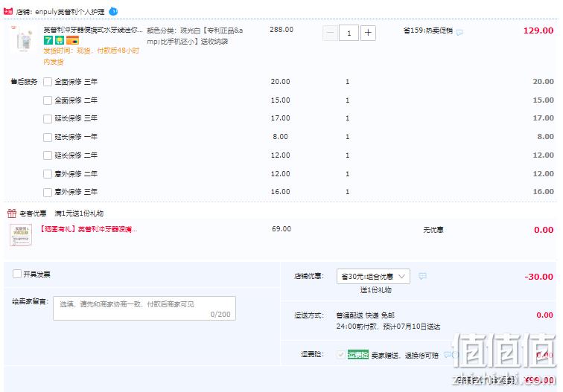563x392 pixels.
Task: Open the blue chat icon beside shop name
Action: tap(113, 11)
